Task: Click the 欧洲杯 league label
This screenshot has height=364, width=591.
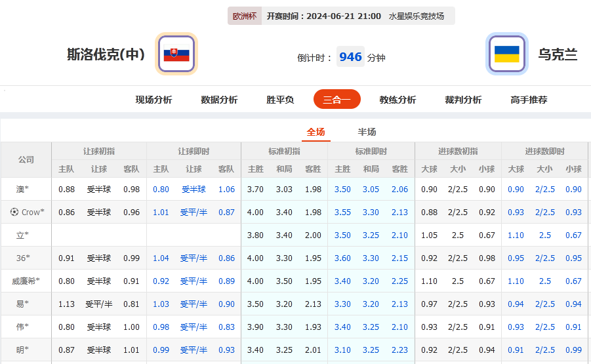Action: click(245, 16)
